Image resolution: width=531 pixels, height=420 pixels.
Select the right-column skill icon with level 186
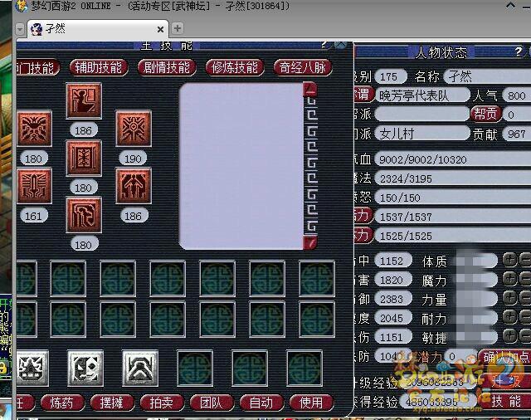134,186
